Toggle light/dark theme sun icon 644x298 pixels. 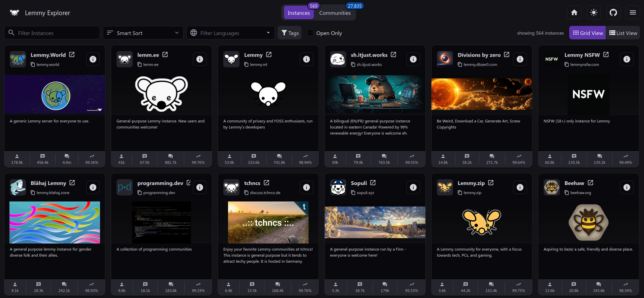click(594, 13)
